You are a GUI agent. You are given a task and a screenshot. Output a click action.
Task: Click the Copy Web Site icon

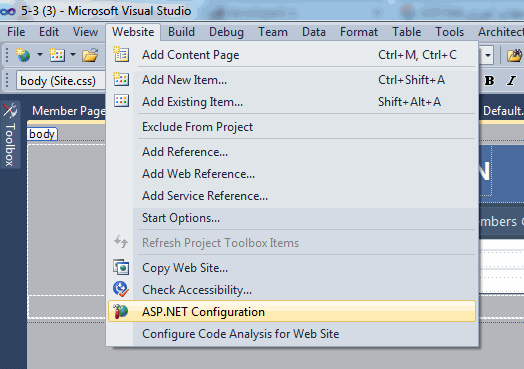tap(121, 267)
